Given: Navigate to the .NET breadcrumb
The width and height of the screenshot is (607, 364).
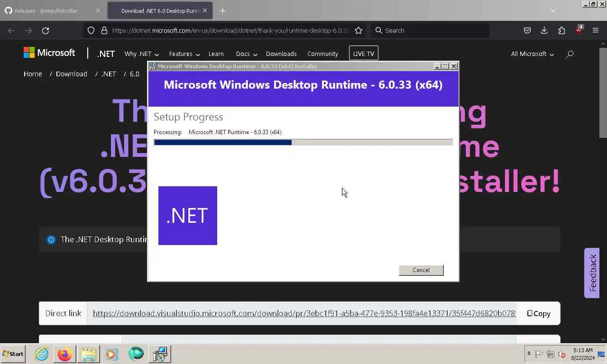Looking at the screenshot, I should tap(109, 74).
